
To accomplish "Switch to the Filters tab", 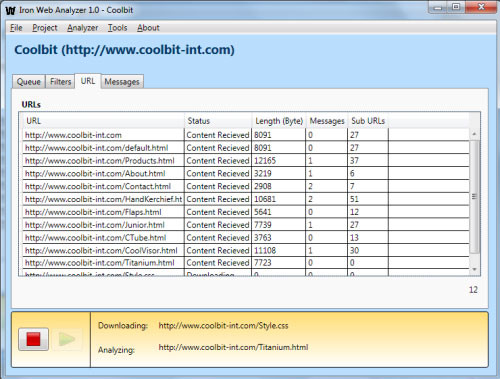I will tap(60, 82).
